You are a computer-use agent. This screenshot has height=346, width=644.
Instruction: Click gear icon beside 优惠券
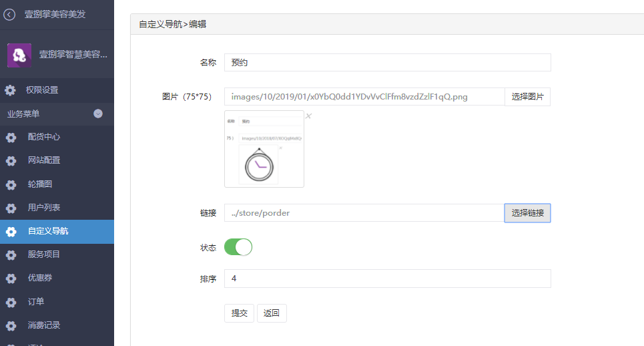(11, 278)
